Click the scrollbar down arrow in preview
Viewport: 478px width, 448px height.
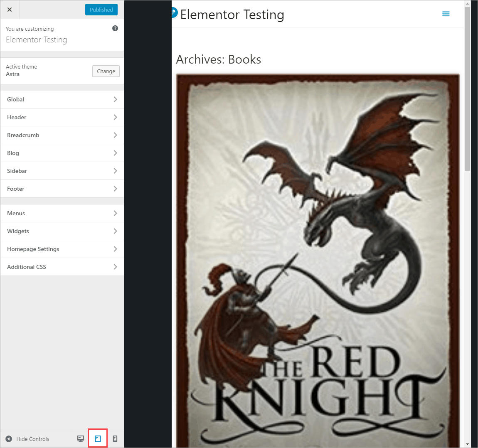(467, 444)
